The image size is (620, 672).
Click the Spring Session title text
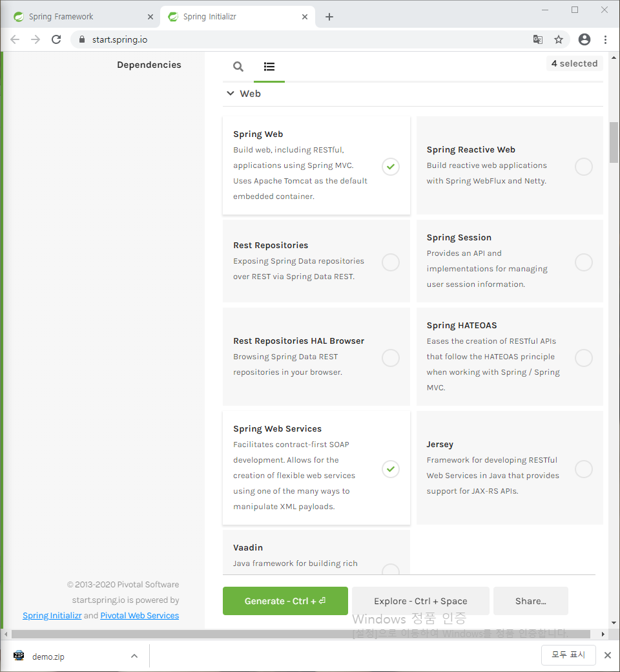point(459,237)
